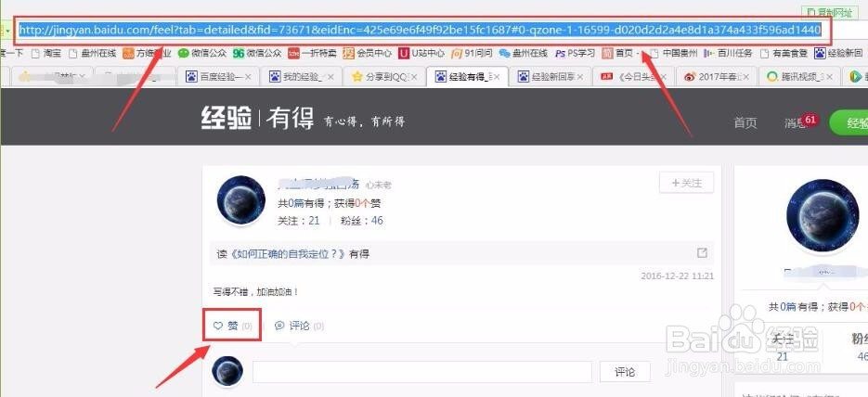
Task: Click the 经验 logo in header
Action: 226,119
